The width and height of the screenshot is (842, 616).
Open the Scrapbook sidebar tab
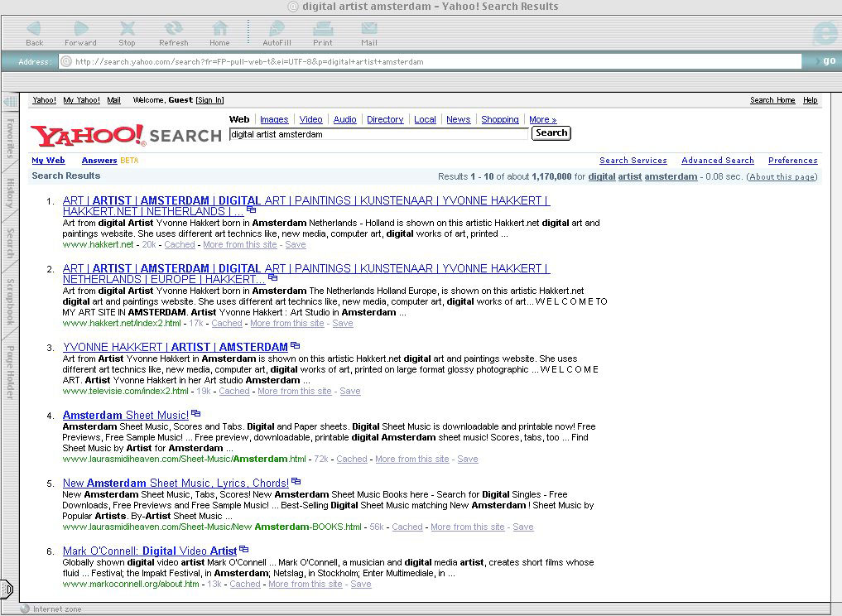click(10, 302)
